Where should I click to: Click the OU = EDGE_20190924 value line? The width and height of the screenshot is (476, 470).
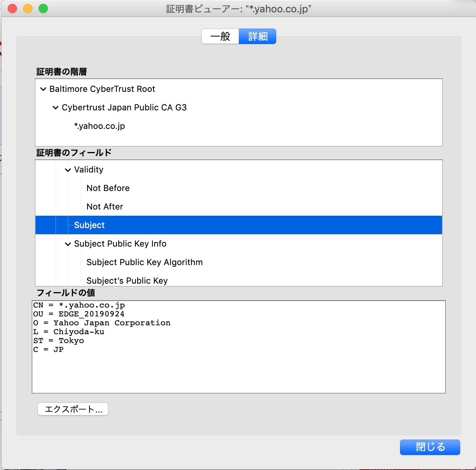coord(79,314)
